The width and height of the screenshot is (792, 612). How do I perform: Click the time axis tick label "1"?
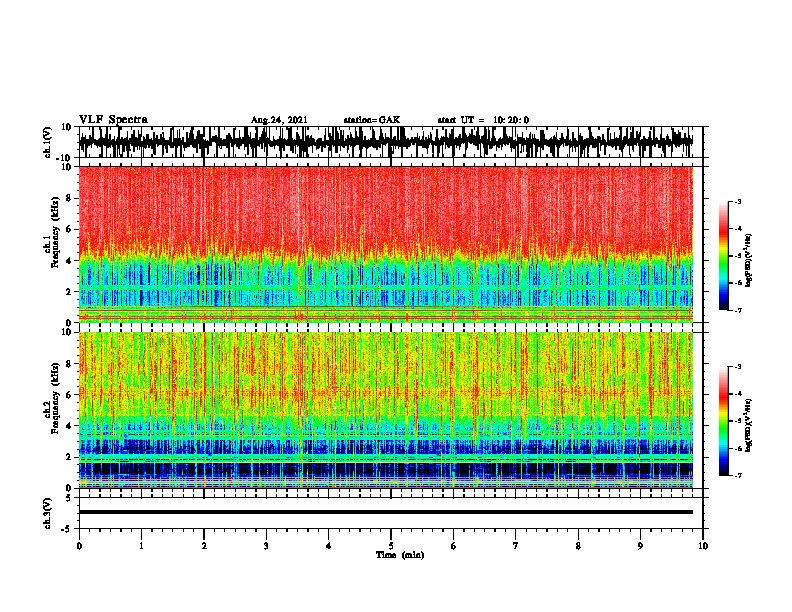[x=141, y=546]
